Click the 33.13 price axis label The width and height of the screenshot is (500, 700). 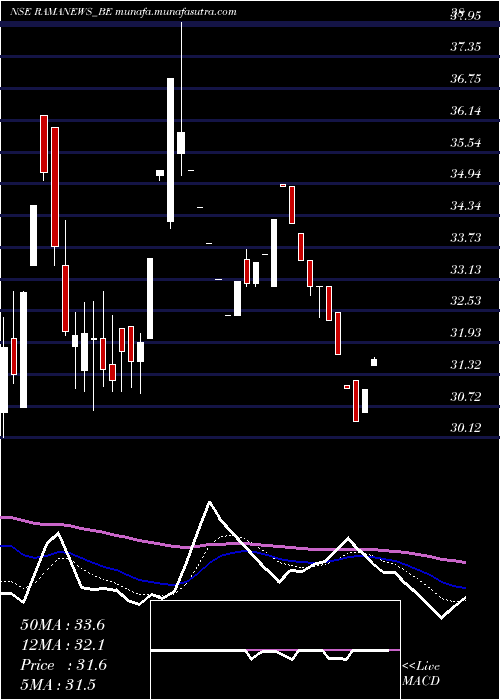[x=466, y=270]
